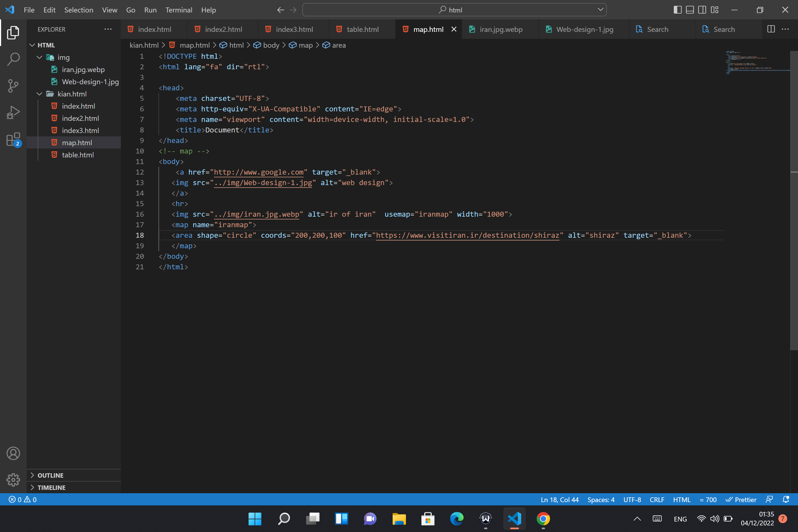Viewport: 798px width, 532px height.
Task: Click the visitiran.ir shiraz URL in code
Action: [x=467, y=235]
